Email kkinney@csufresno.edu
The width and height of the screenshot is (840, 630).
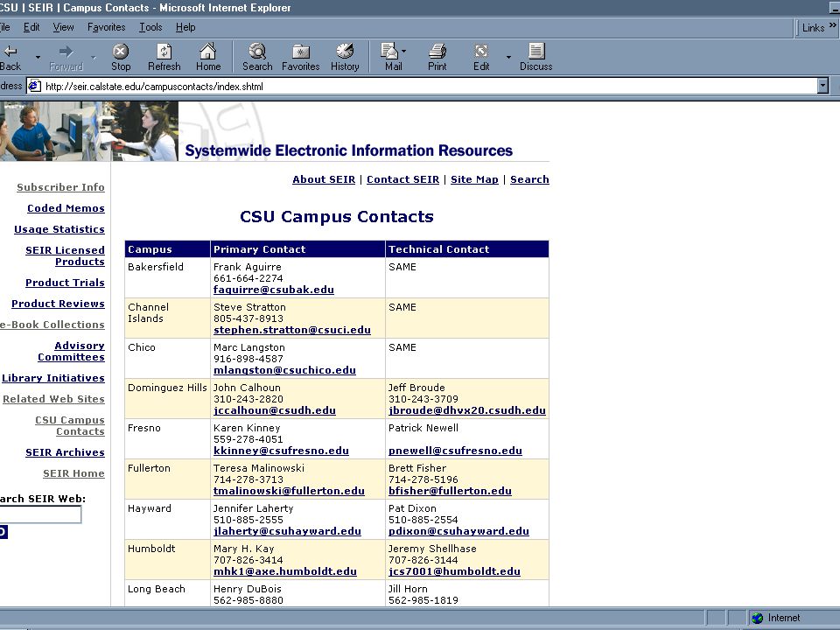[281, 451]
